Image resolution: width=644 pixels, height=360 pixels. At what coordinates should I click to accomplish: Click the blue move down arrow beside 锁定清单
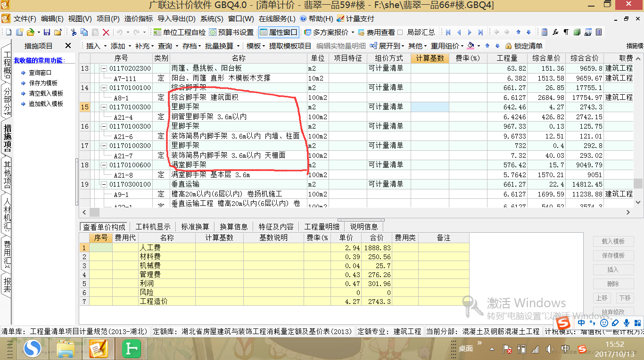tap(497, 46)
